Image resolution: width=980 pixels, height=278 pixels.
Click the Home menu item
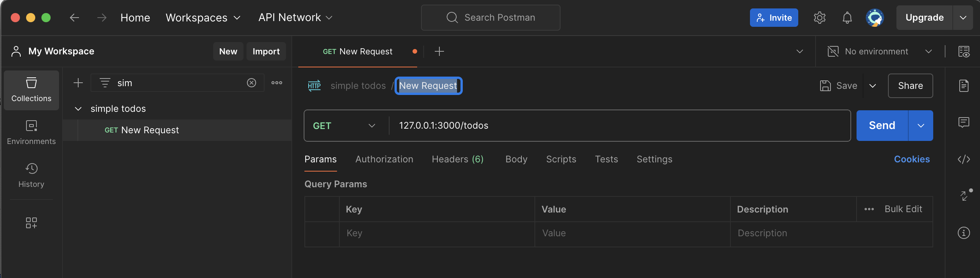(x=135, y=18)
